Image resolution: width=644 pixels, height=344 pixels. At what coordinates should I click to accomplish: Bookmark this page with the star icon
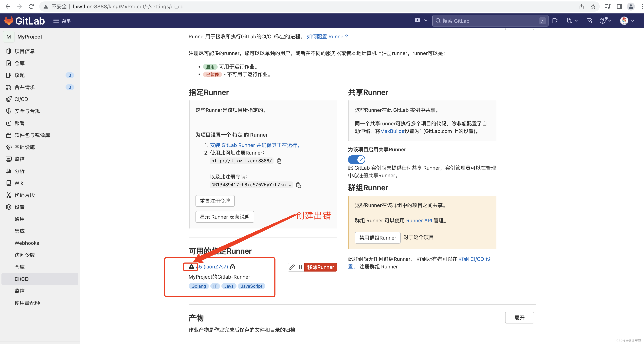point(593,7)
